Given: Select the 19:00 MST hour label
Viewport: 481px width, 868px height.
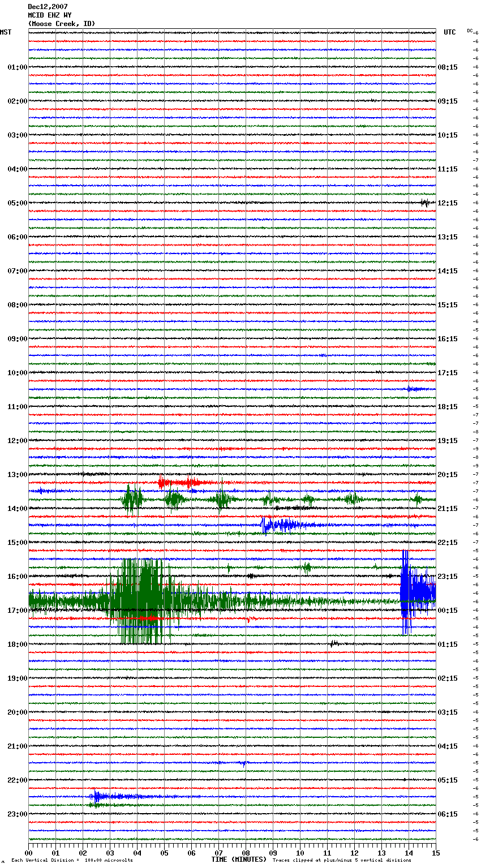Looking at the screenshot, I should [18, 678].
